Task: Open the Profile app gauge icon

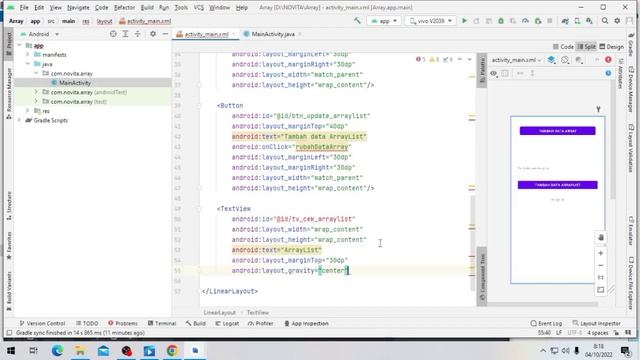Action: pos(525,21)
